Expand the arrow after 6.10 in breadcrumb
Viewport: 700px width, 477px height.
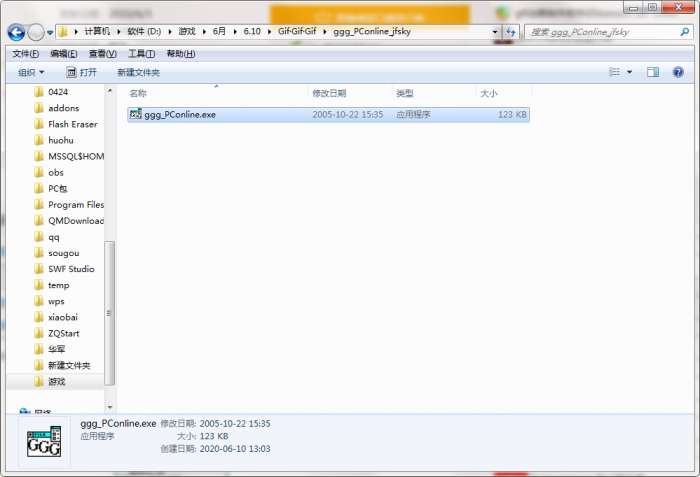269,32
